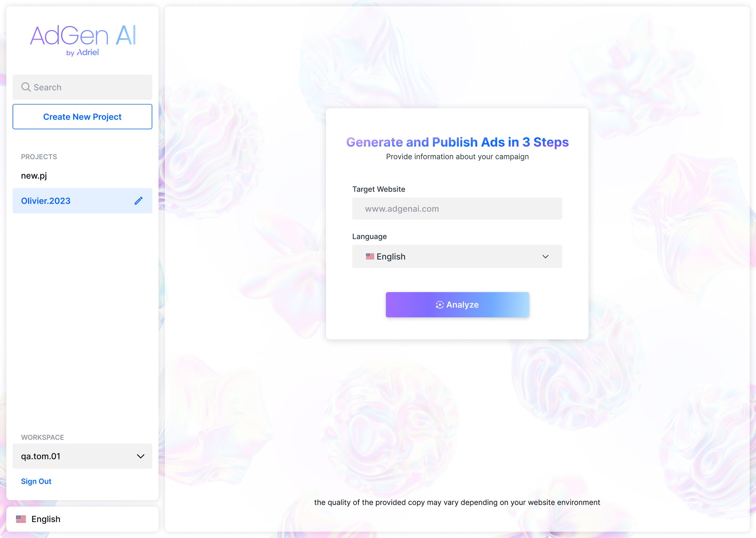Click the flag icon next to bottom English label
The image size is (756, 538).
[x=22, y=519]
